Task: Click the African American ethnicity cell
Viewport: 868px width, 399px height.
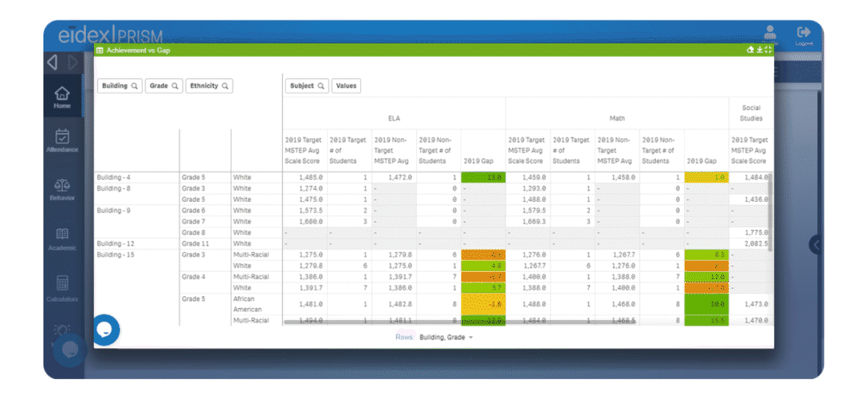Action: (x=256, y=304)
